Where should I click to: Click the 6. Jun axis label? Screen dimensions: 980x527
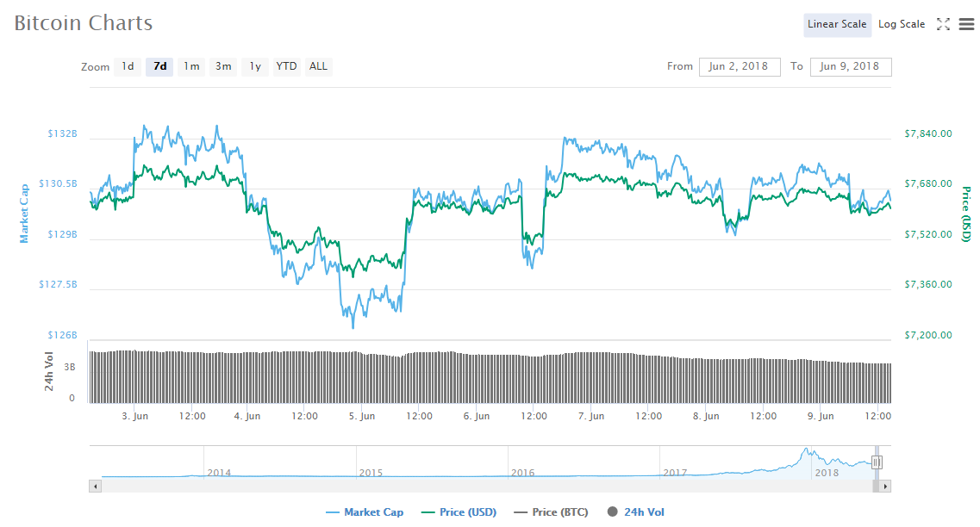coord(477,416)
